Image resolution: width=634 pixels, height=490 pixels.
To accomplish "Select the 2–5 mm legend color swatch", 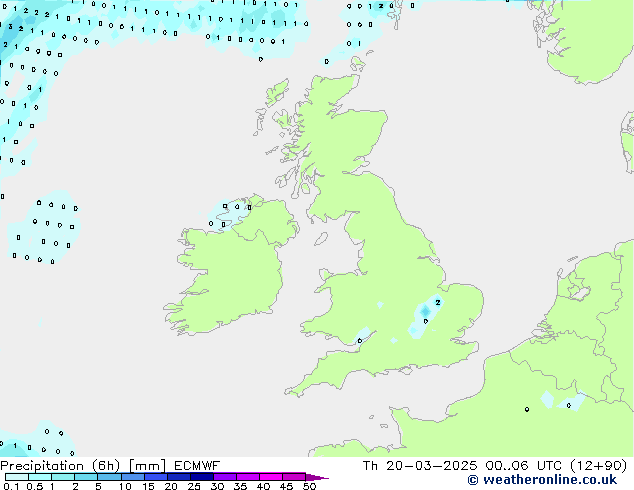I will [x=86, y=477].
